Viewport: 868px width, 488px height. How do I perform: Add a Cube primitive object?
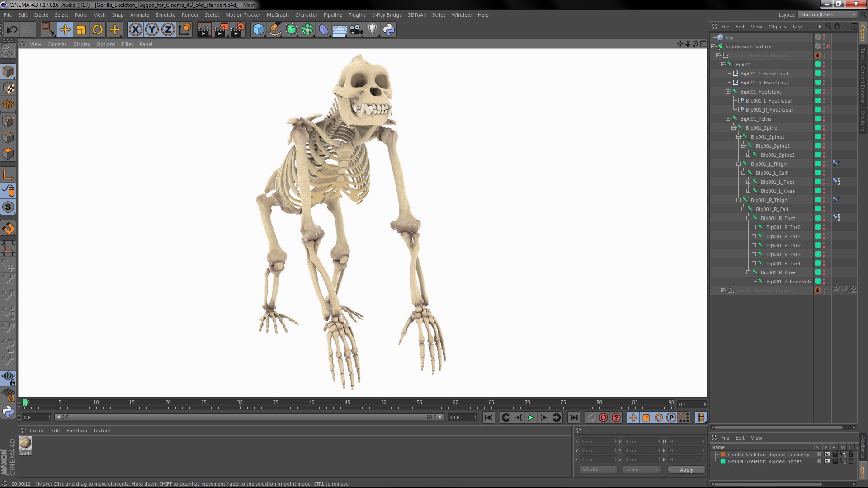258,30
